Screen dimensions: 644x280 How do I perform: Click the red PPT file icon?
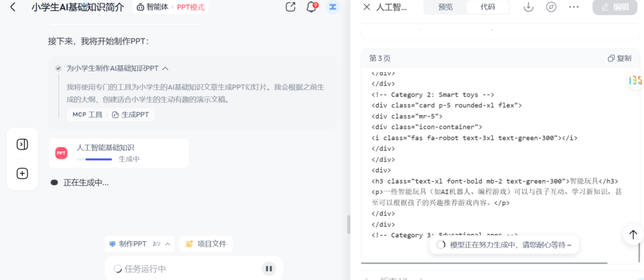61,153
